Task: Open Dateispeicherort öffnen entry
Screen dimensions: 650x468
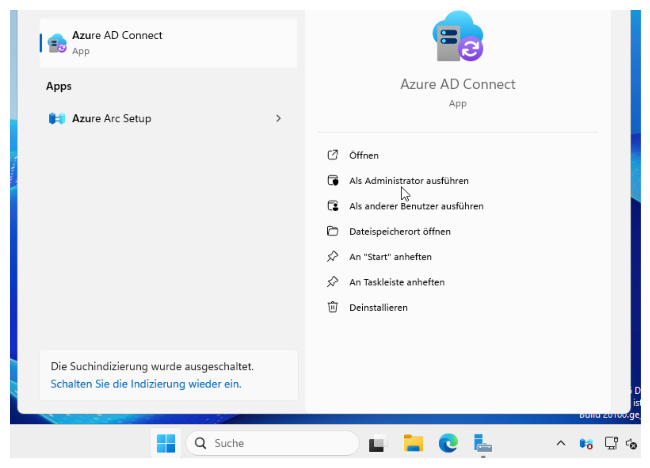Action: point(399,232)
